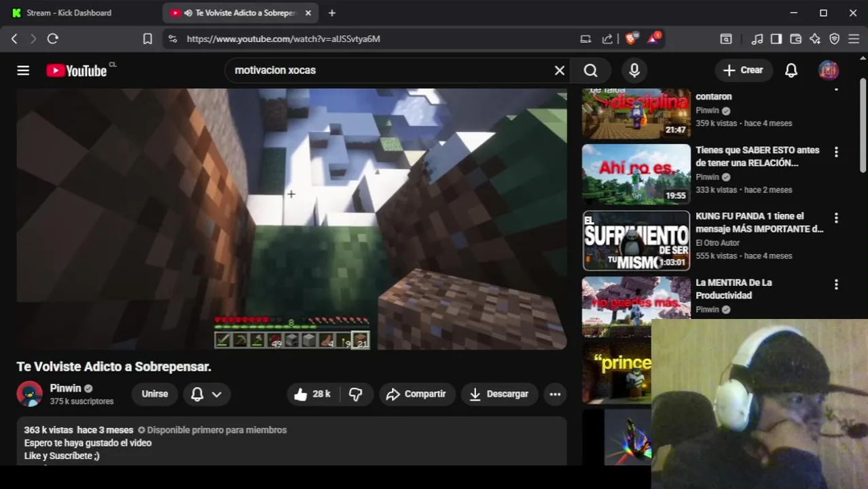This screenshot has width=868, height=489.
Task: Open YouTube notifications bell
Action: pyautogui.click(x=791, y=70)
